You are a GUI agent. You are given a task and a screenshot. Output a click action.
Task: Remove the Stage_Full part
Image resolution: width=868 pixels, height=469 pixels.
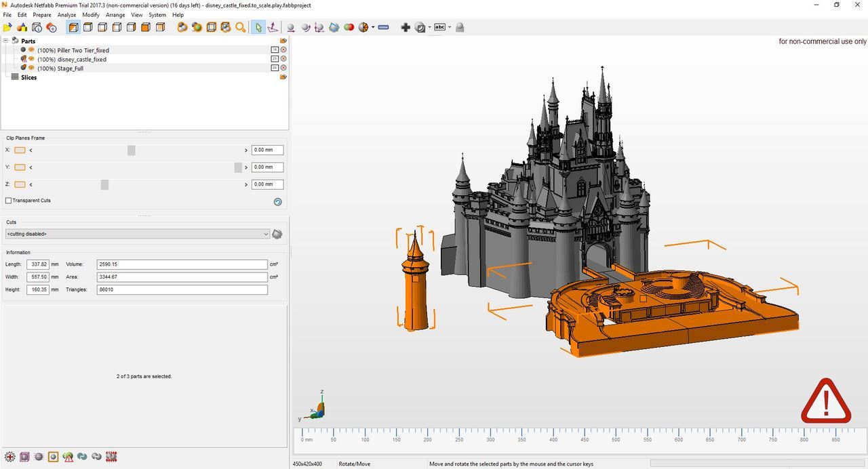tap(283, 68)
